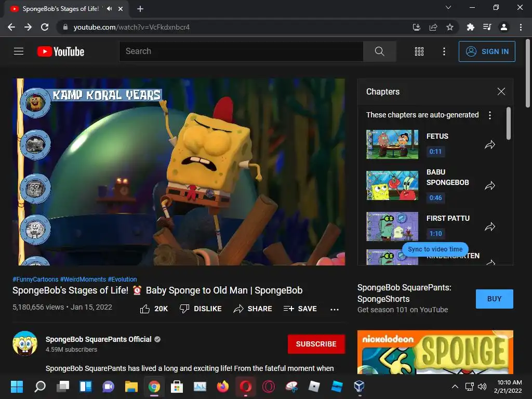
Task: Open the YouTube hamburger guide menu
Action: coord(19,51)
